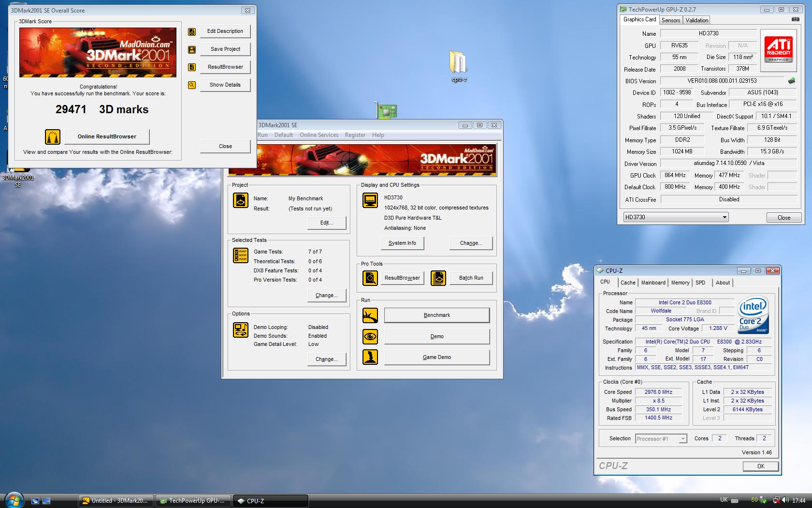Open the Memory tab in CPU-Z

680,283
